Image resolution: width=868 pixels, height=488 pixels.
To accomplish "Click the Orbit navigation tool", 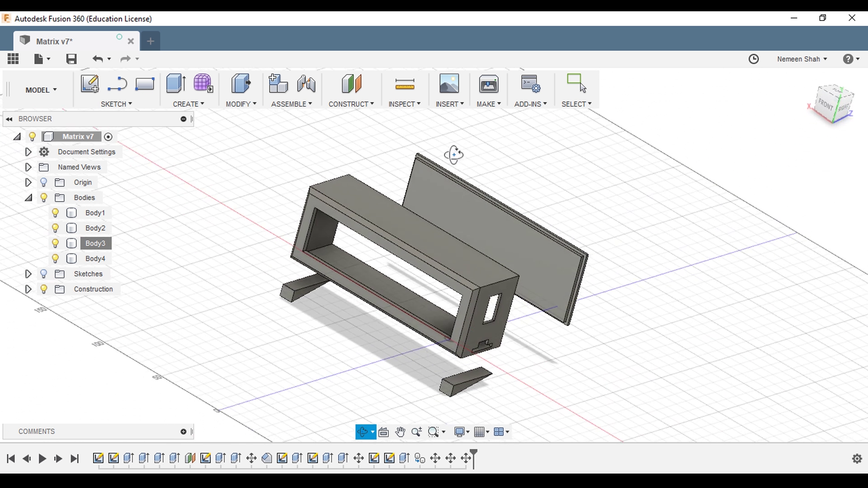I will (362, 432).
